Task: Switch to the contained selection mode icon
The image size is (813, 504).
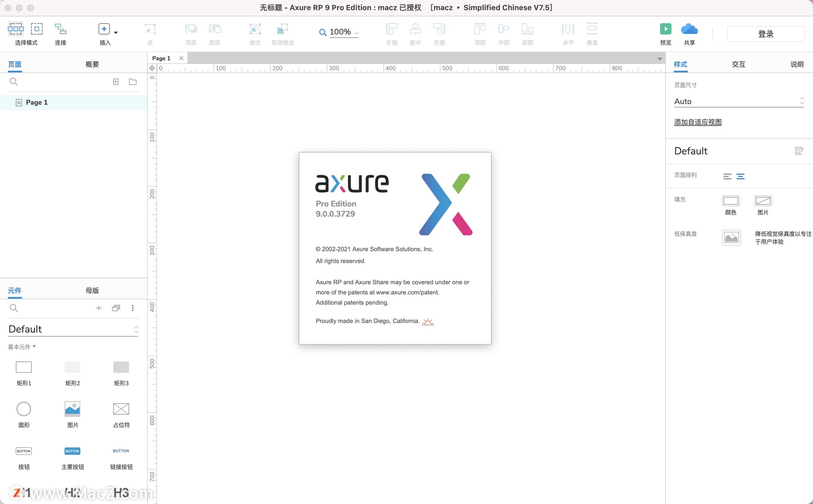Action: tap(37, 29)
